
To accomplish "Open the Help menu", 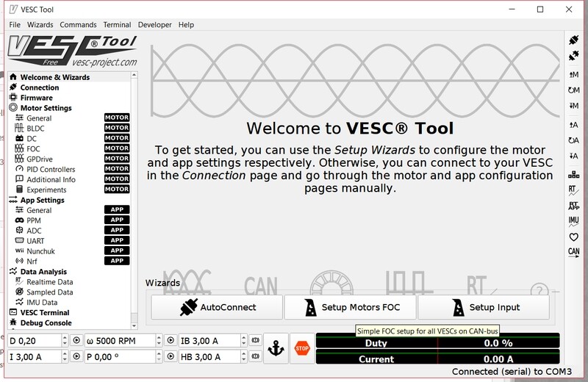I will (x=186, y=25).
